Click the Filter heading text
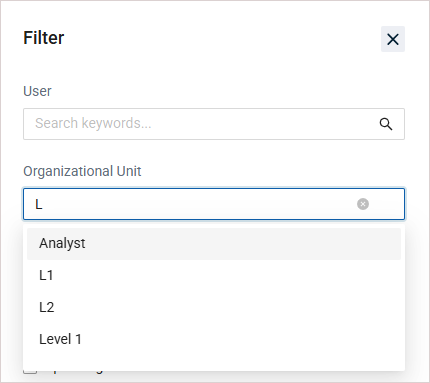430x383 pixels. click(44, 38)
